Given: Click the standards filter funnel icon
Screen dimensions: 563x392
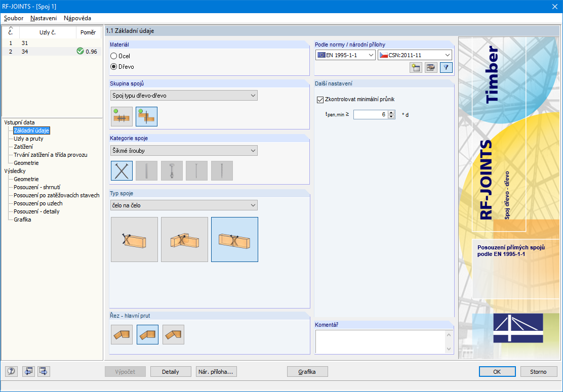Looking at the screenshot, I should [446, 67].
